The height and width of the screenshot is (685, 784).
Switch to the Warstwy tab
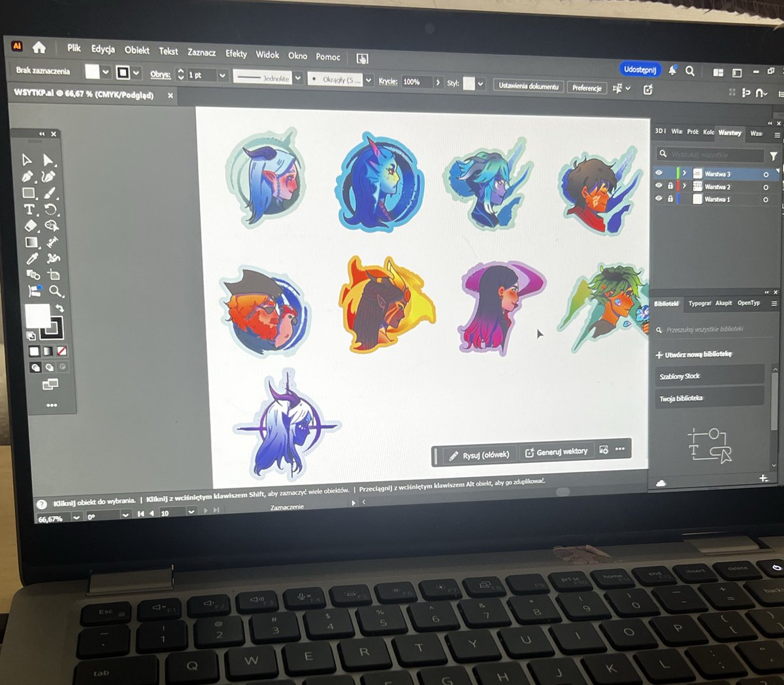[730, 133]
